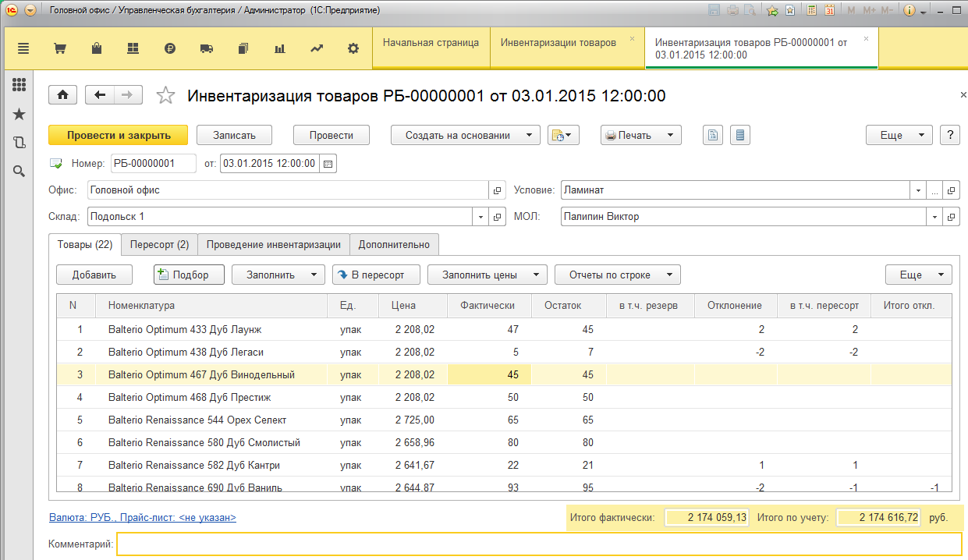Open the Склад field dropdown arrow
Screen dimensions: 968x560
480,216
